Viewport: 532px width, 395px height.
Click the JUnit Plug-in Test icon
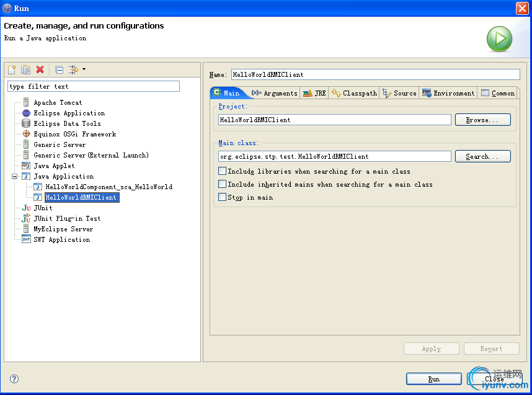coord(26,218)
